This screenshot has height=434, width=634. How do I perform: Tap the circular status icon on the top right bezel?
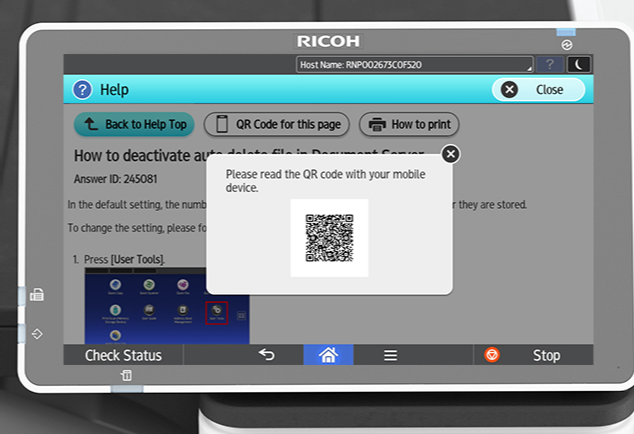(566, 45)
